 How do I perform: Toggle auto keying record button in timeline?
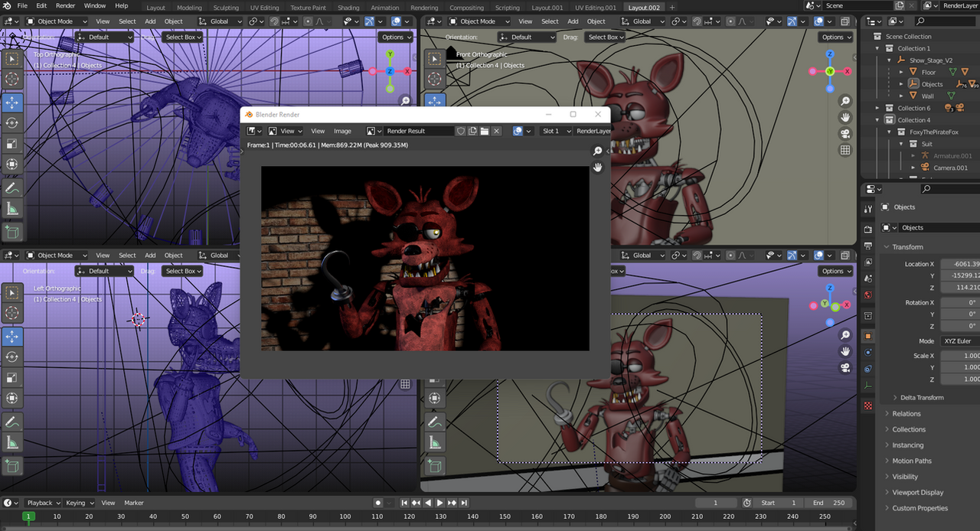[x=378, y=503]
